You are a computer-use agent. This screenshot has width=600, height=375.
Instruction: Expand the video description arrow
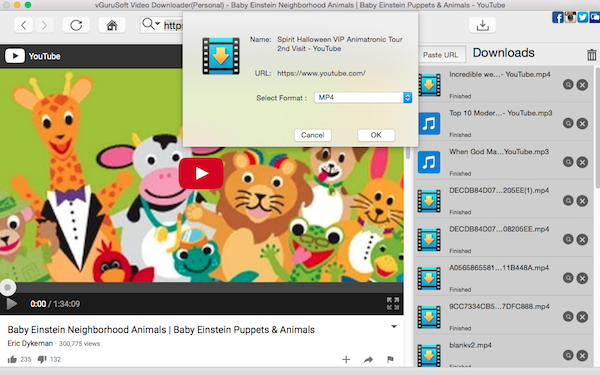click(x=394, y=327)
